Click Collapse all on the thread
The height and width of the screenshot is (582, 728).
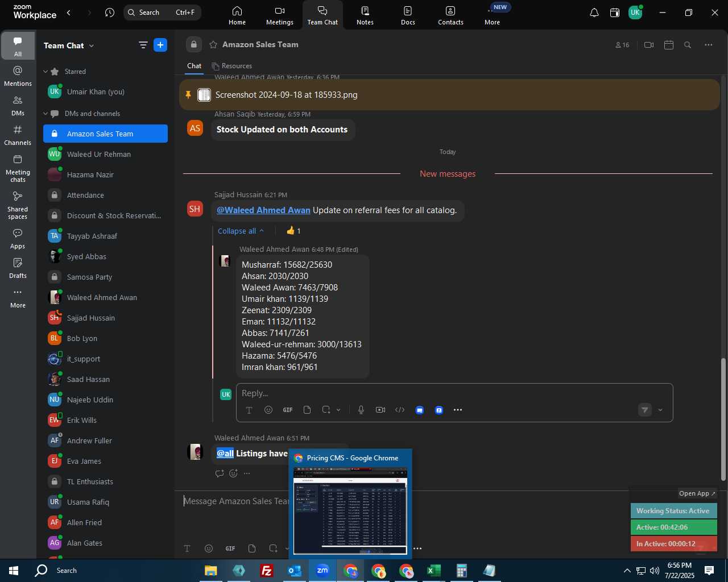click(x=241, y=231)
